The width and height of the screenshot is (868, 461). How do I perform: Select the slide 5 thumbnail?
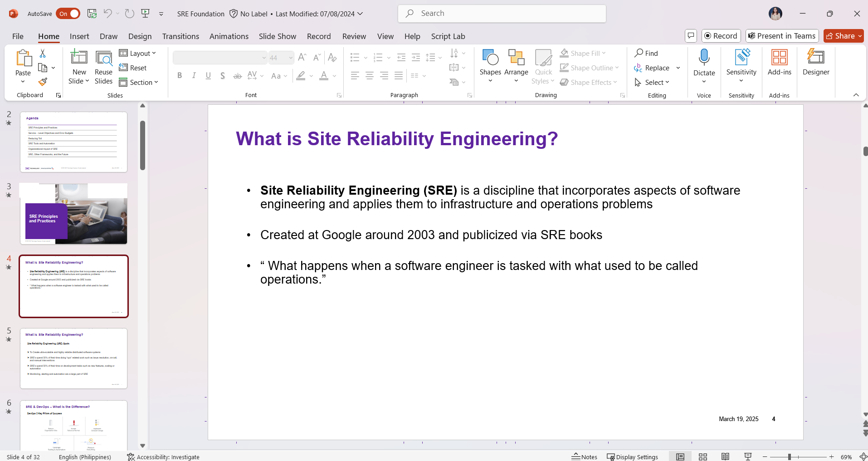pyautogui.click(x=73, y=358)
